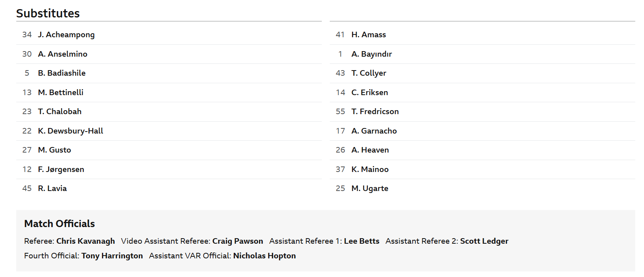Click substitute M. Gusto

point(54,150)
